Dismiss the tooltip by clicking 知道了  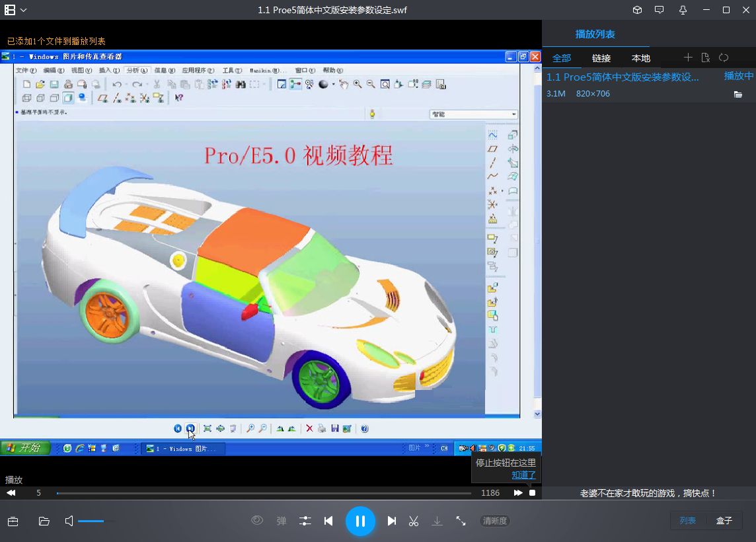[524, 475]
